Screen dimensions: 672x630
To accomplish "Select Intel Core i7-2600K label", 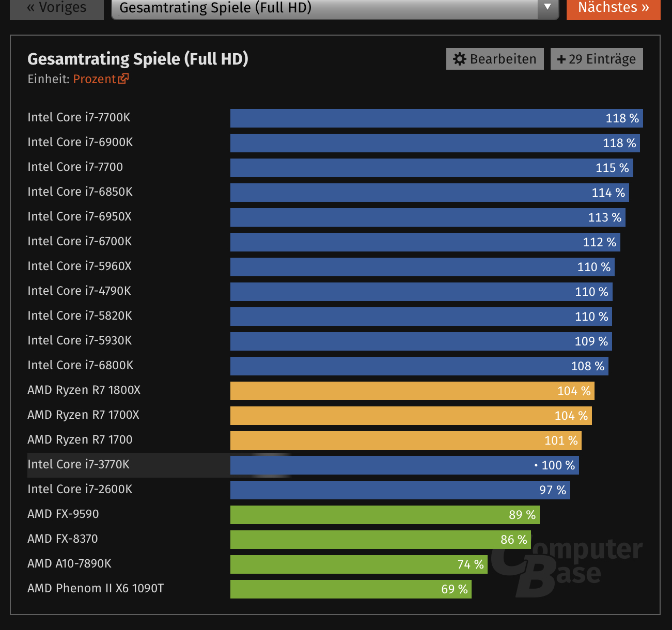I will 80,489.
